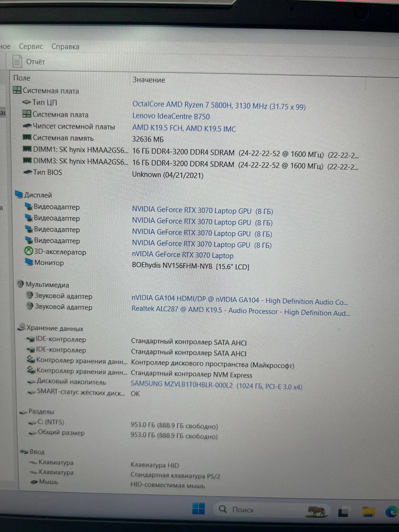This screenshot has height=532, width=399.
Task: Open the Task View taskbar icon
Action: (343, 512)
